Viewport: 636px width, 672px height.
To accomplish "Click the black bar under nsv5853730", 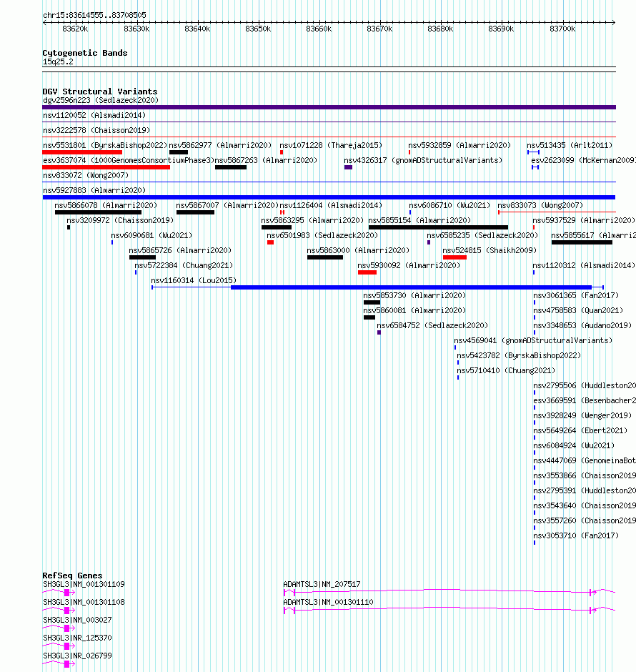I will [x=372, y=302].
